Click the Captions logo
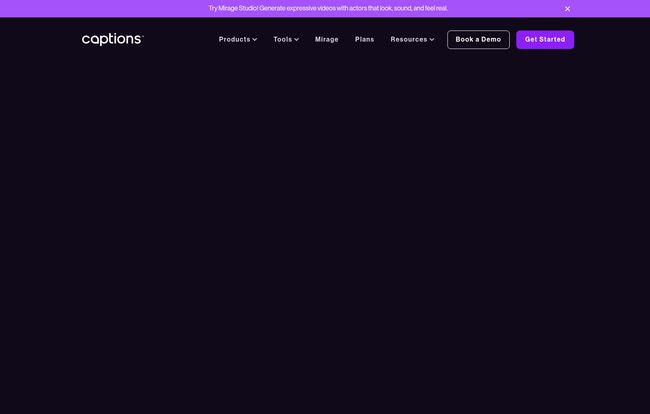Image resolution: width=650 pixels, height=414 pixels. (112, 39)
